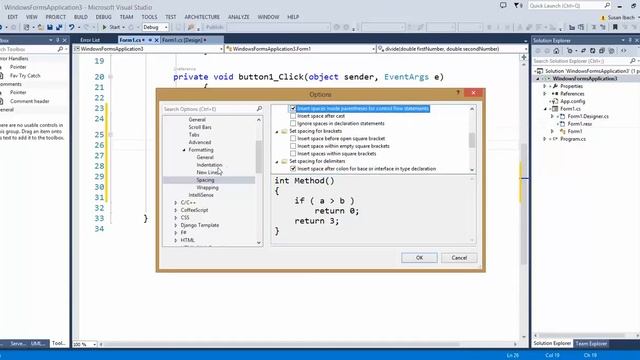The height and width of the screenshot is (360, 640).
Task: Click the Quick Launch magnifier icon
Action: pyautogui.click(x=607, y=5)
